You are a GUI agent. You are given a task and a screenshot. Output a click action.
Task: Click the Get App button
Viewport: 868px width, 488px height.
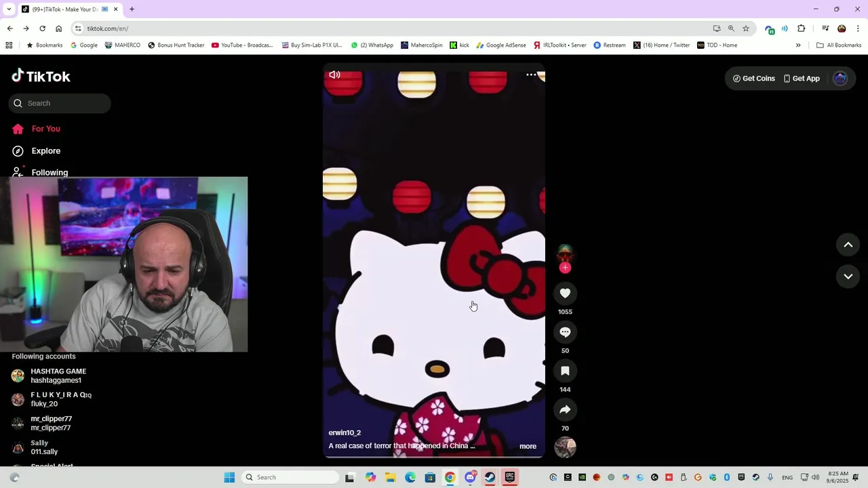802,79
